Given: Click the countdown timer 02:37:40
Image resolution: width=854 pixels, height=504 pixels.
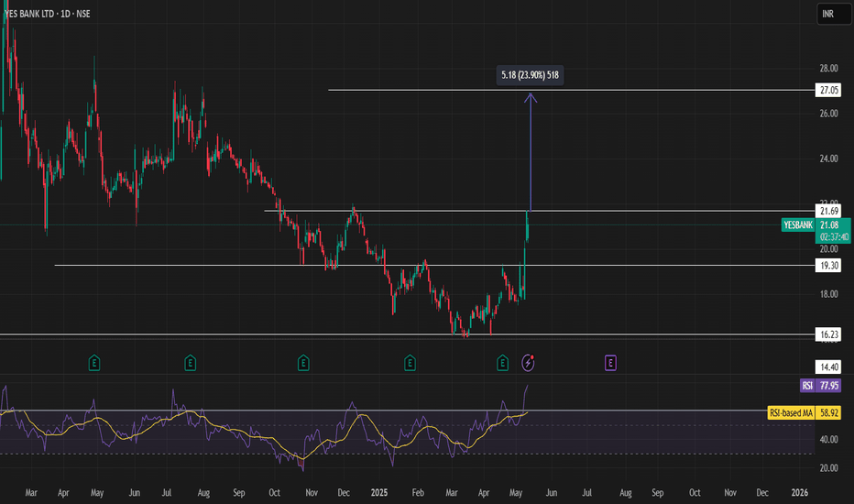Looking at the screenshot, I should [x=833, y=237].
